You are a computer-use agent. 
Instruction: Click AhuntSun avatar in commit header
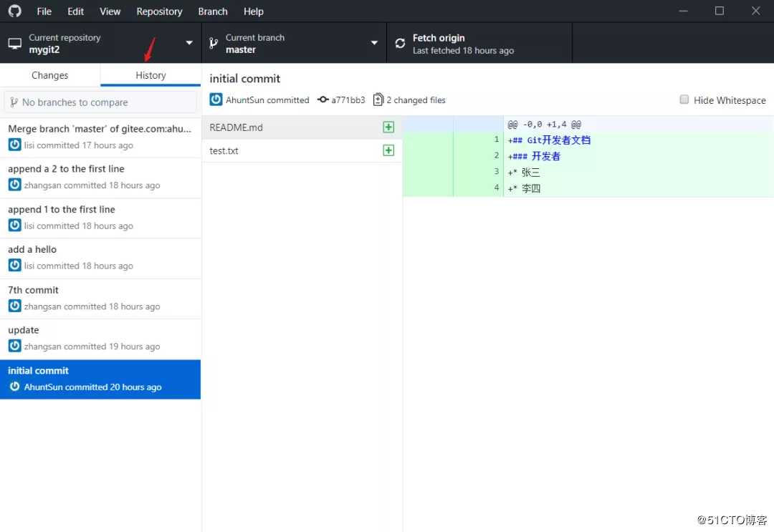click(216, 100)
